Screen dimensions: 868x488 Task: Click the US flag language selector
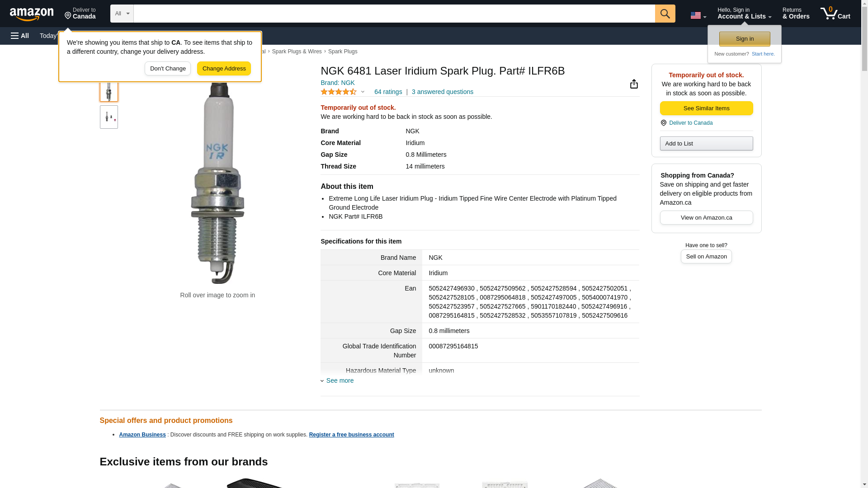[698, 15]
